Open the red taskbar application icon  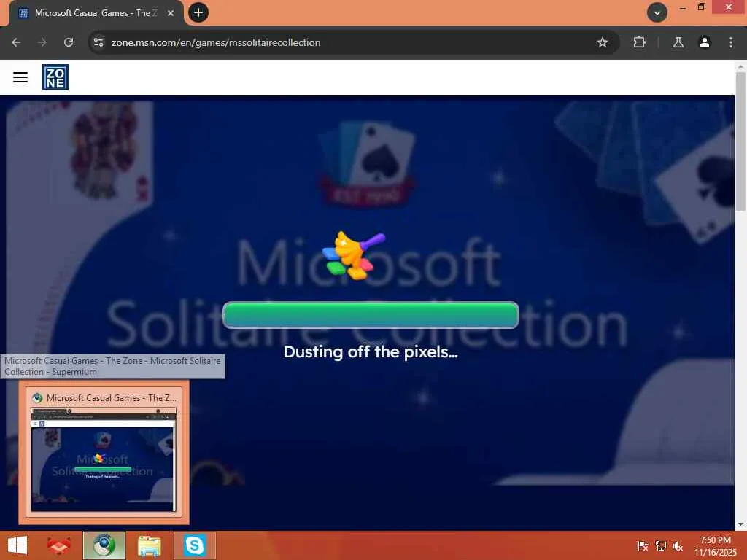[x=59, y=545]
